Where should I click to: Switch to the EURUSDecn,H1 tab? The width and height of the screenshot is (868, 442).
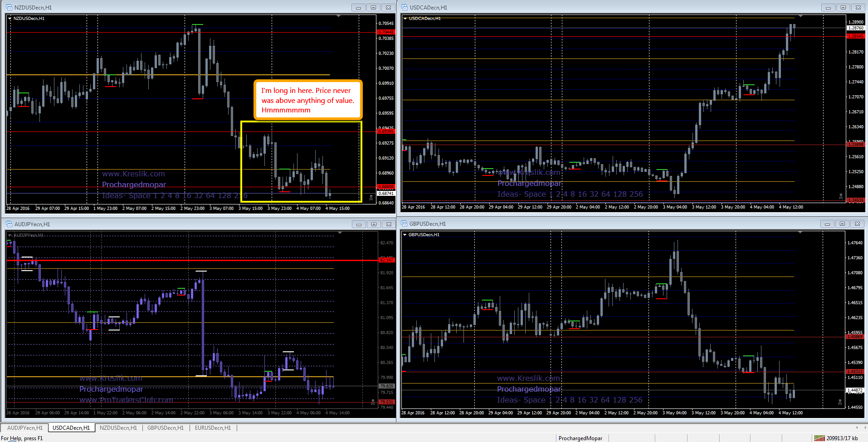pyautogui.click(x=213, y=427)
